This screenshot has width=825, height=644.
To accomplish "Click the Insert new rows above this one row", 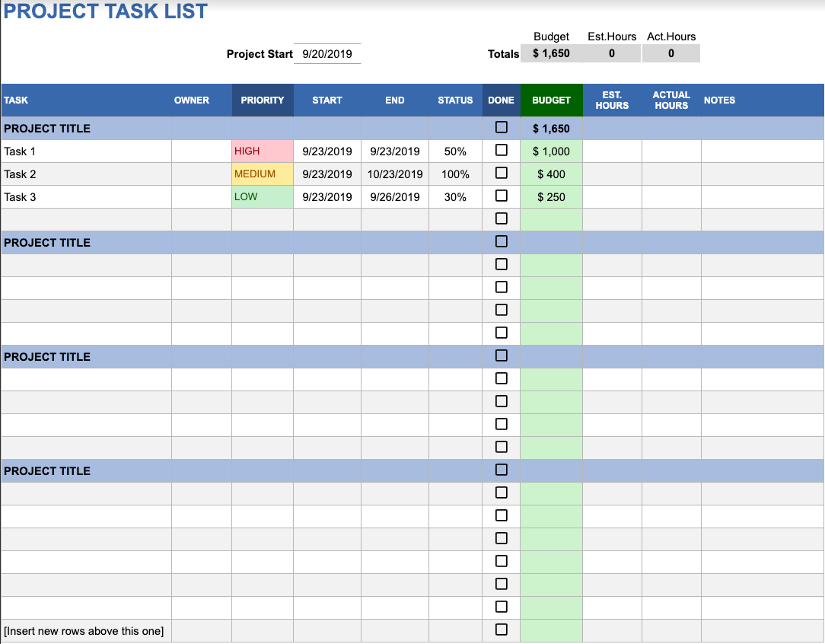I will tap(86, 630).
